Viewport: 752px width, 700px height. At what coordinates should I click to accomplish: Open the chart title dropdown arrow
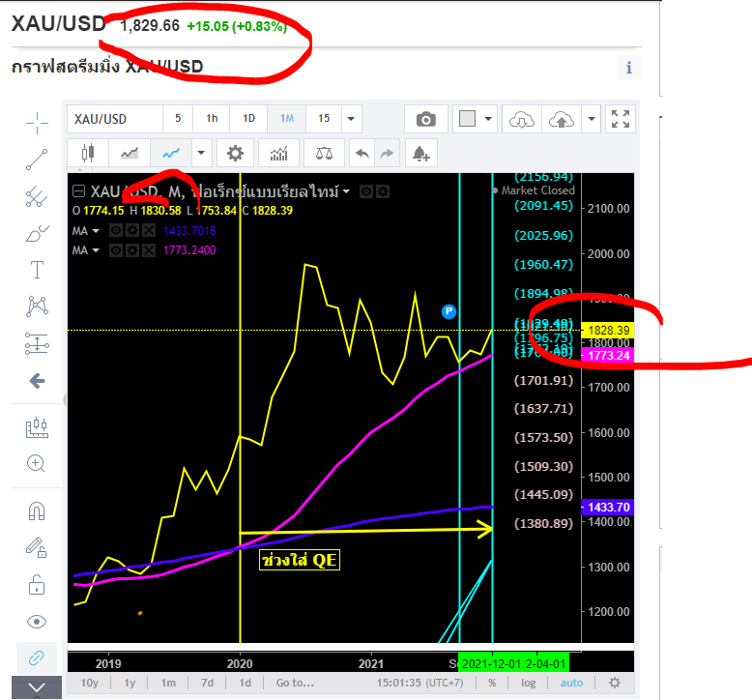[346, 191]
